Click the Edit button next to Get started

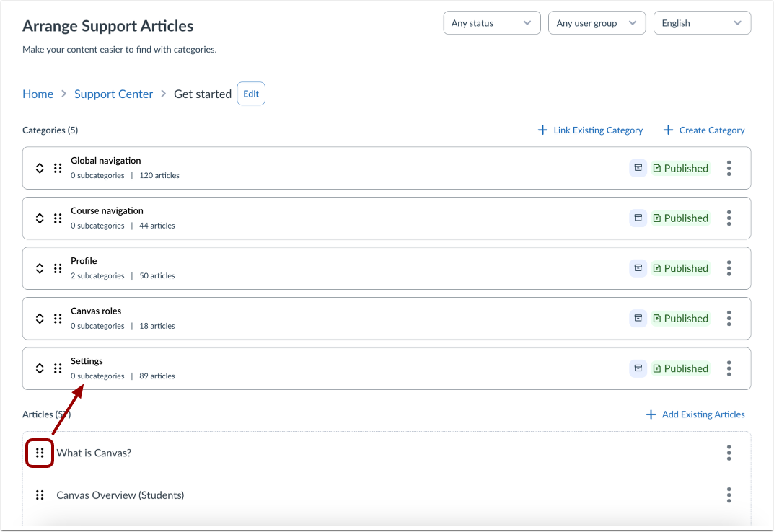point(250,93)
